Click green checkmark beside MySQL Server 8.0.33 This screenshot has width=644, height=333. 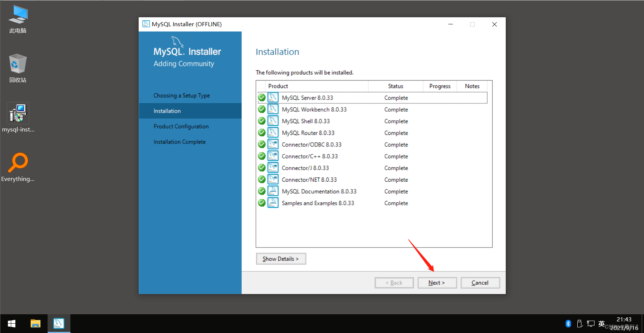[262, 97]
